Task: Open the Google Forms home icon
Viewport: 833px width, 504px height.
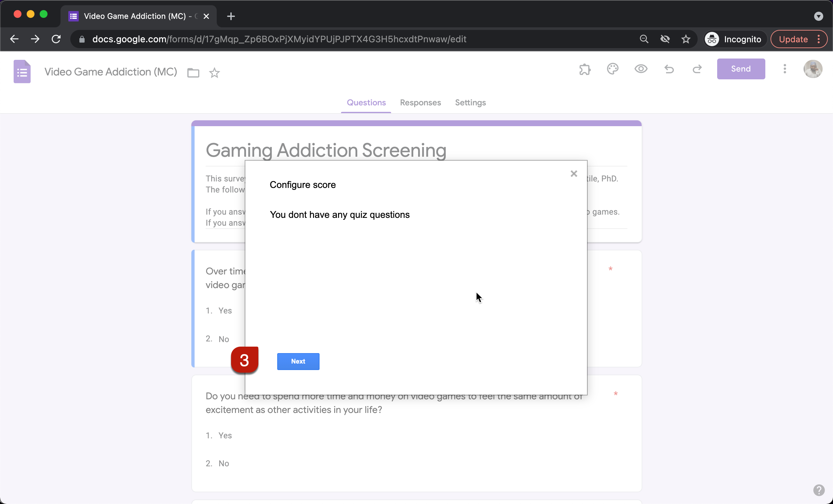Action: [x=22, y=71]
